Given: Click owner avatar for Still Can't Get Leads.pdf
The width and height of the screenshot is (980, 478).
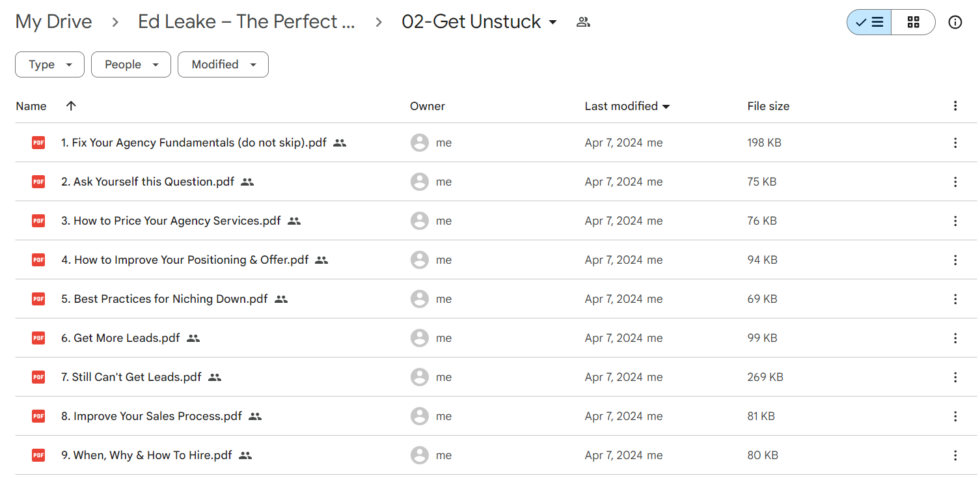Looking at the screenshot, I should pyautogui.click(x=420, y=377).
